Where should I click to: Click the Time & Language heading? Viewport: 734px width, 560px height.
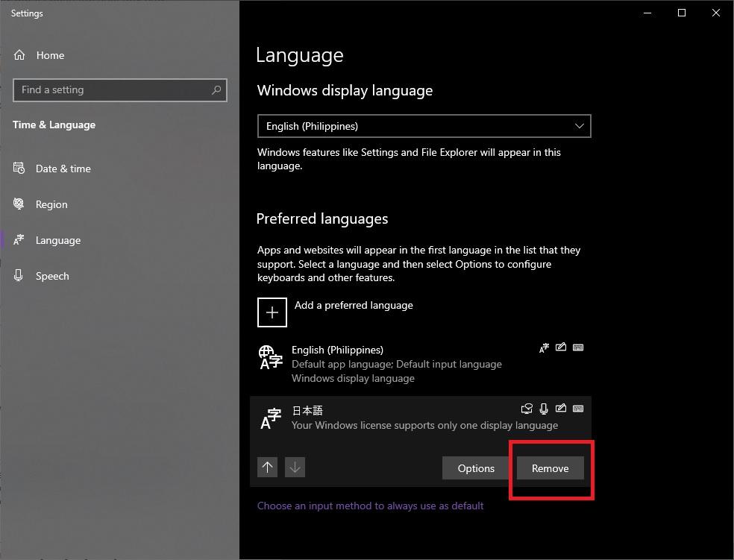[x=54, y=125]
